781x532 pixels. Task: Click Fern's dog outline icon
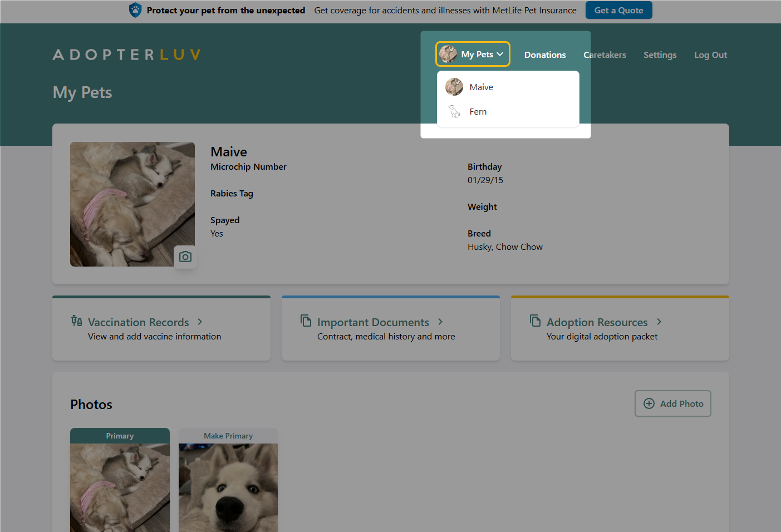click(x=454, y=111)
